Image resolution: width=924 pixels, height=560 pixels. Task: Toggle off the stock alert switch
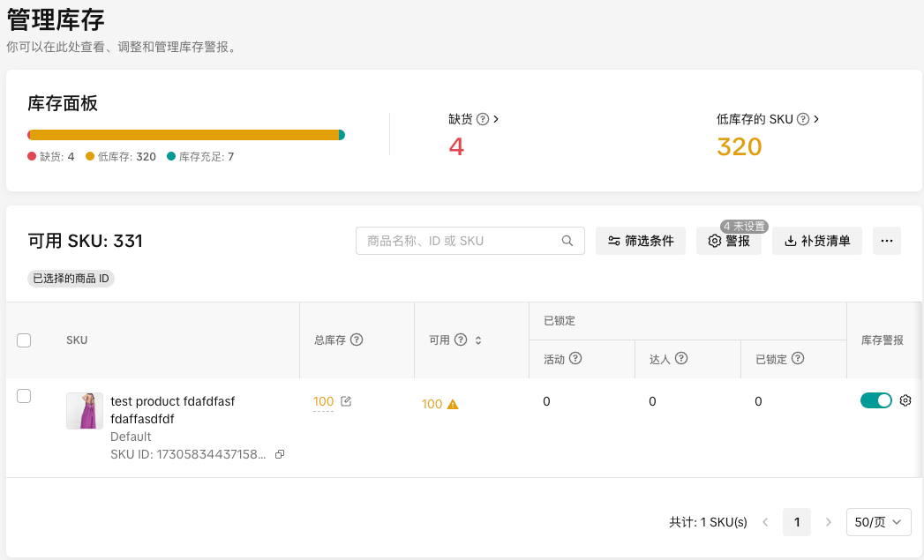point(876,401)
